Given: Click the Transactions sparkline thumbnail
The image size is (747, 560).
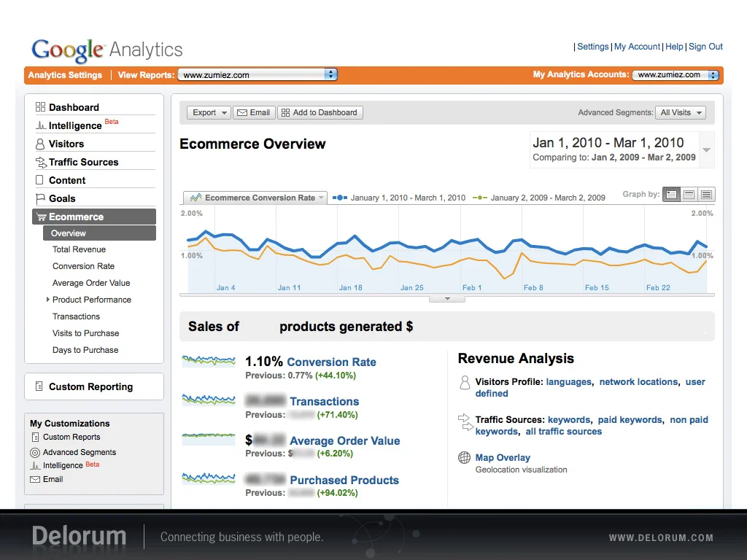Looking at the screenshot, I should [x=209, y=400].
